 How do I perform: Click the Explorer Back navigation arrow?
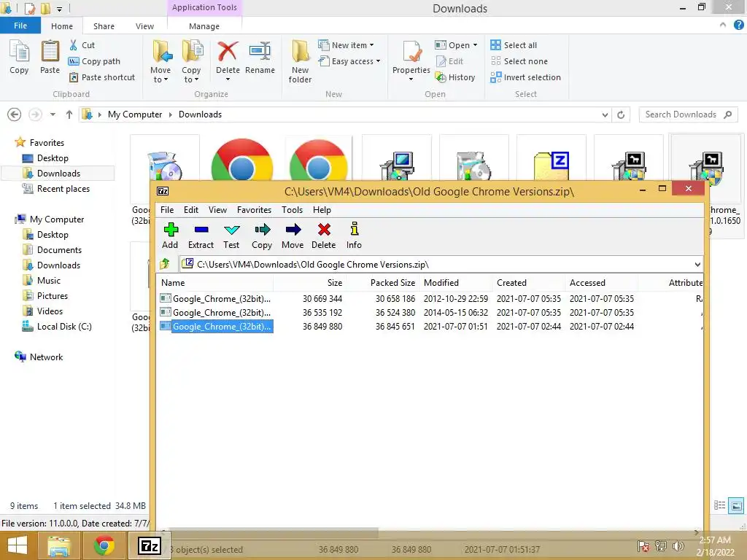15,114
